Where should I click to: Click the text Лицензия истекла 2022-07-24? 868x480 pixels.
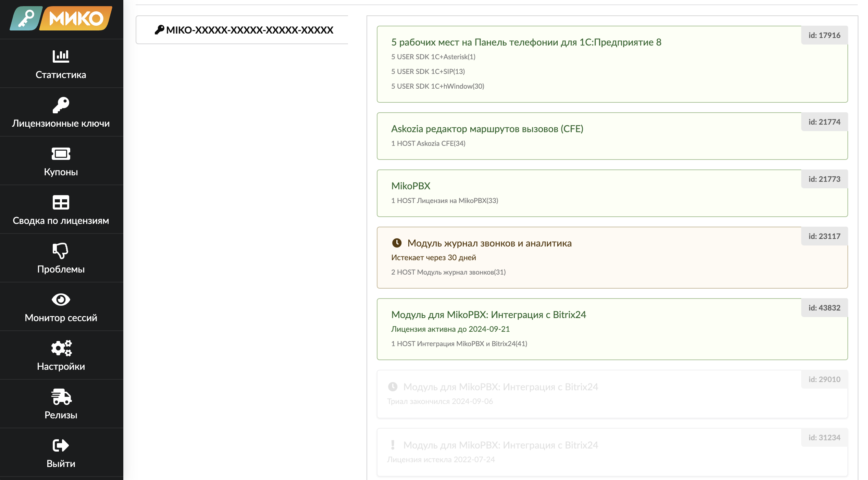point(441,459)
